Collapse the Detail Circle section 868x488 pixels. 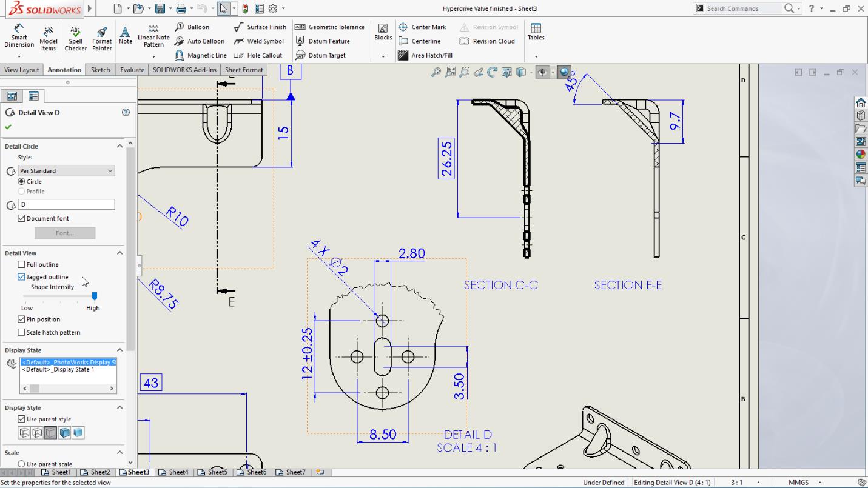click(119, 146)
